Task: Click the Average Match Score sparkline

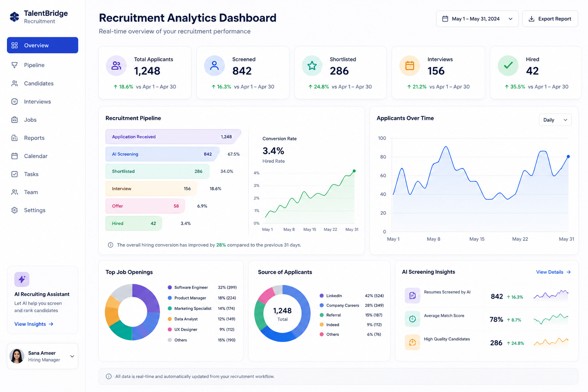Action: point(551,318)
